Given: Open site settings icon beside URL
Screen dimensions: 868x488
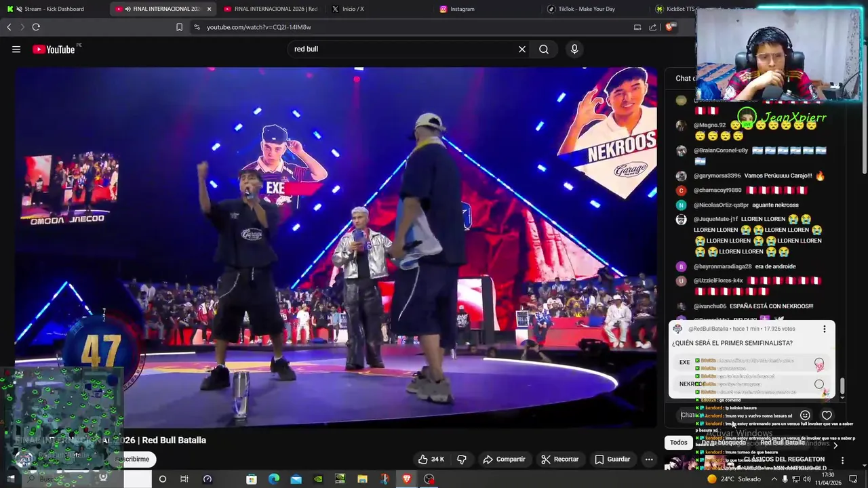Looking at the screenshot, I should [x=197, y=27].
